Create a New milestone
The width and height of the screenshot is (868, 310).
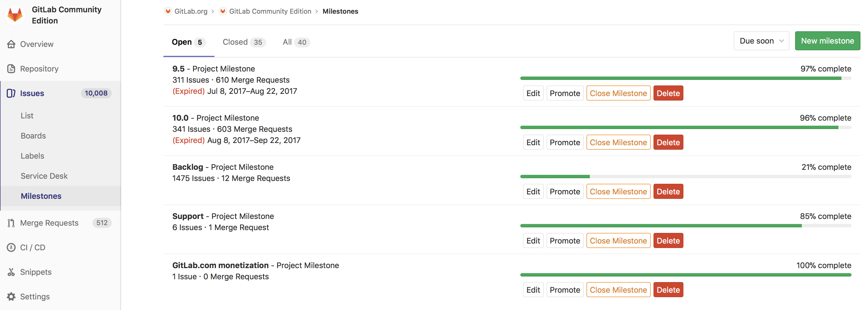(x=827, y=40)
